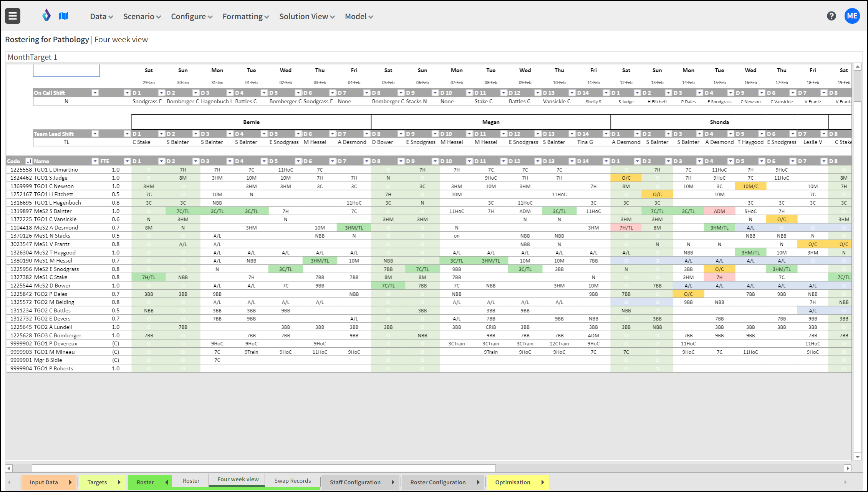Screen dimensions: 868x492
Task: Switch to the Swap Records tab
Action: [x=293, y=481]
